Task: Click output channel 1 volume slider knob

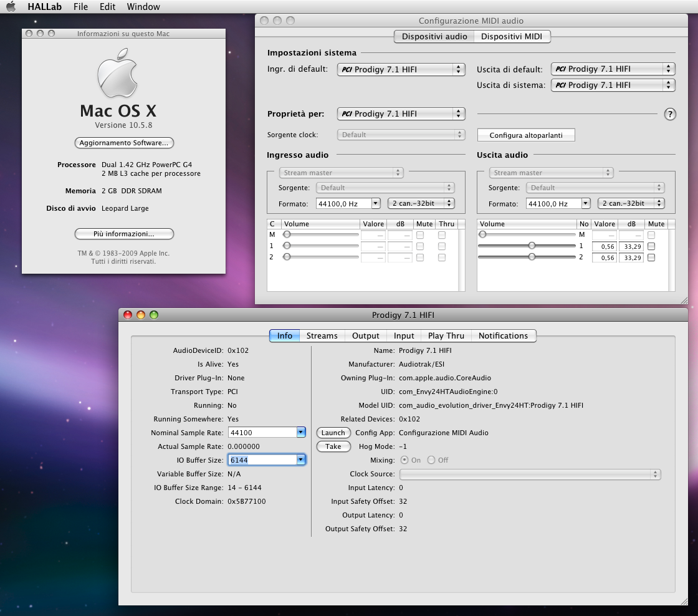Action: [x=532, y=246]
